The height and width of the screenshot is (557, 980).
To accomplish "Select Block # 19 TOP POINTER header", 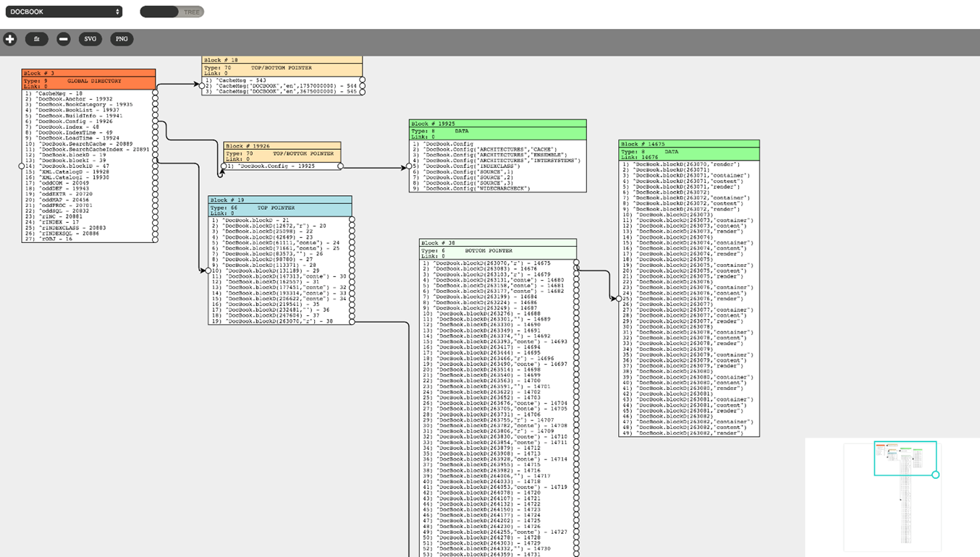I will tap(280, 206).
